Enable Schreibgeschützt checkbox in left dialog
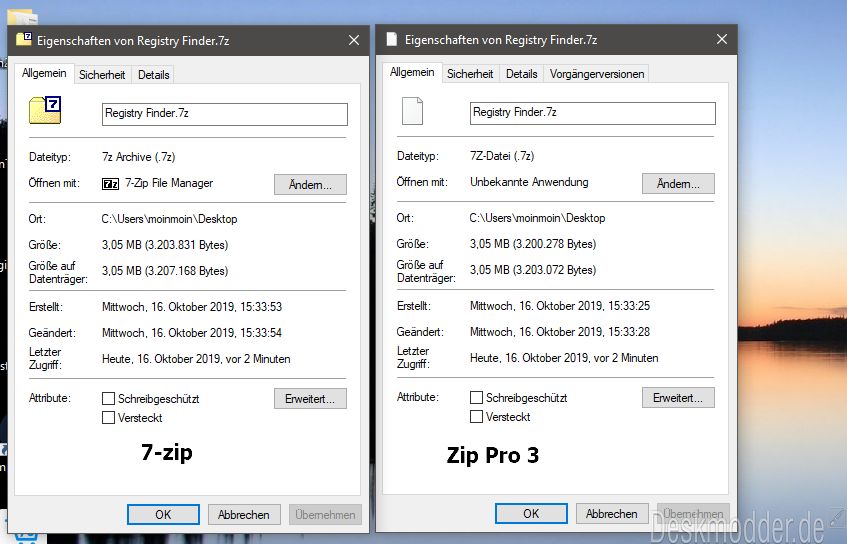847x544 pixels. [109, 399]
